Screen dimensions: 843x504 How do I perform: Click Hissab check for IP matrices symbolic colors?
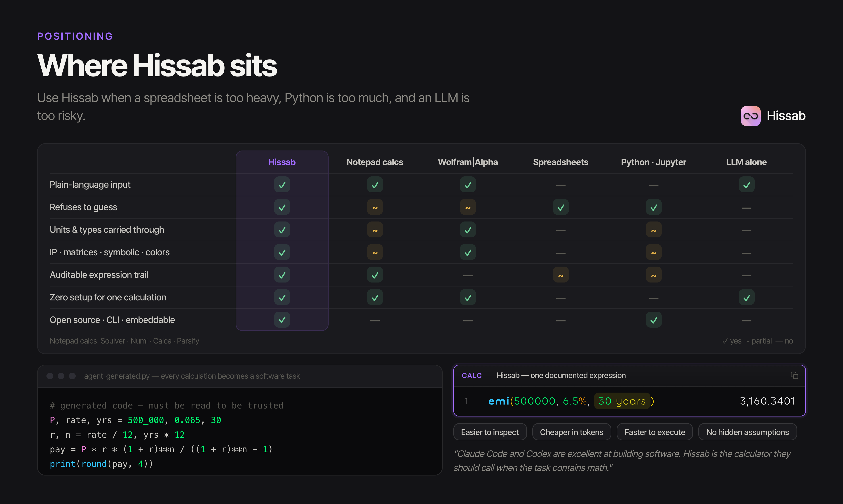[282, 252]
